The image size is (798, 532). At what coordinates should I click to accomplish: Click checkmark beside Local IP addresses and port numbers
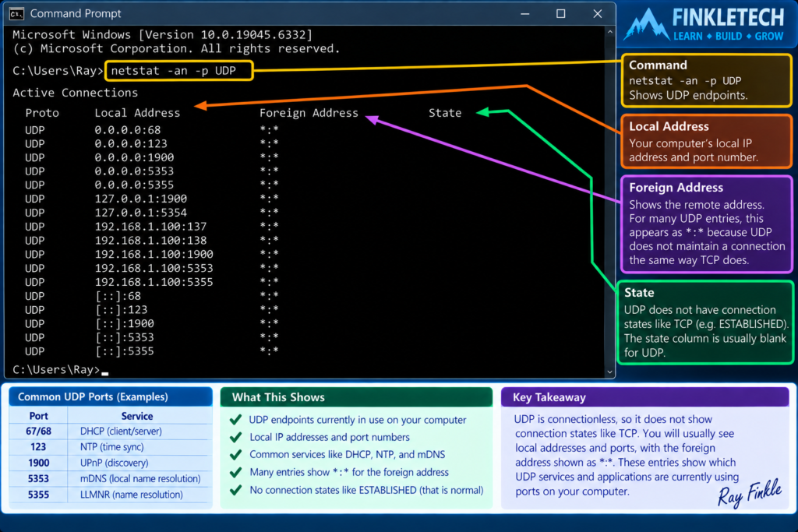point(235,438)
